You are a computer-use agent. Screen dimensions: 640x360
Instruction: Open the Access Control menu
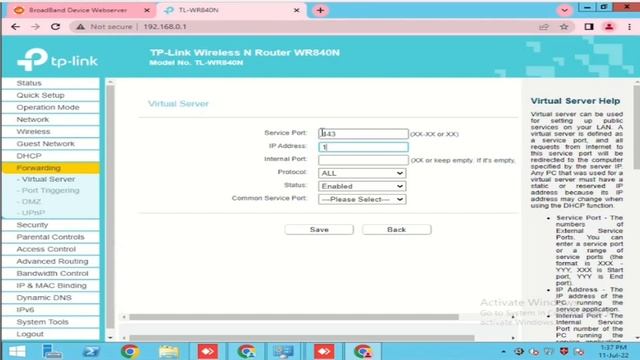pos(51,249)
